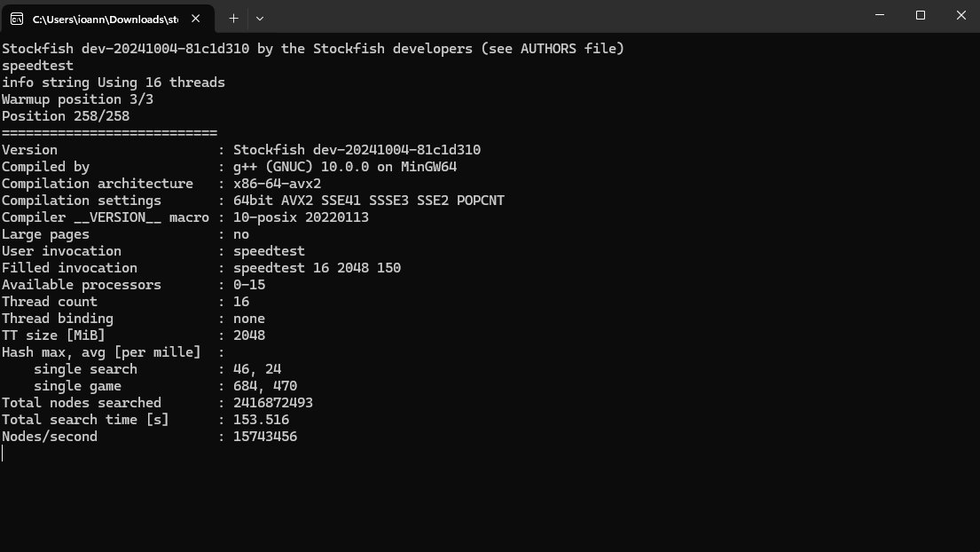Expand the new tab profile dropdown chevron
The width and height of the screenshot is (980, 552).
(x=260, y=19)
